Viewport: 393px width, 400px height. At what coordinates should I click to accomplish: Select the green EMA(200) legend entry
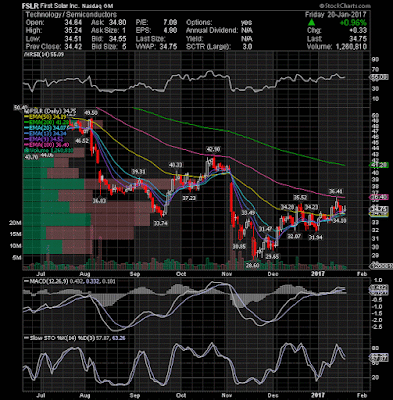(47, 123)
